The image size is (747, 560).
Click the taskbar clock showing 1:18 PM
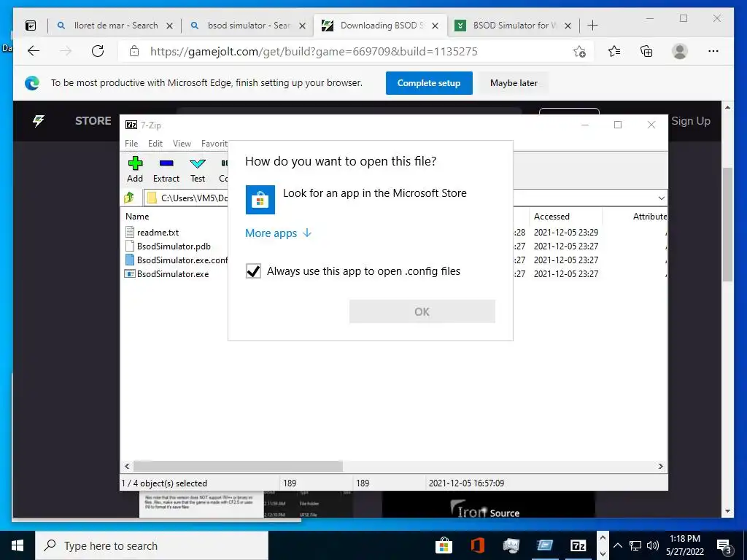pyautogui.click(x=685, y=545)
